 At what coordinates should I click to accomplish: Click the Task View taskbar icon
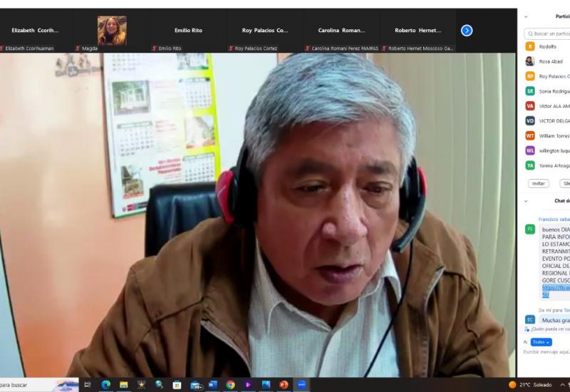[x=88, y=385]
